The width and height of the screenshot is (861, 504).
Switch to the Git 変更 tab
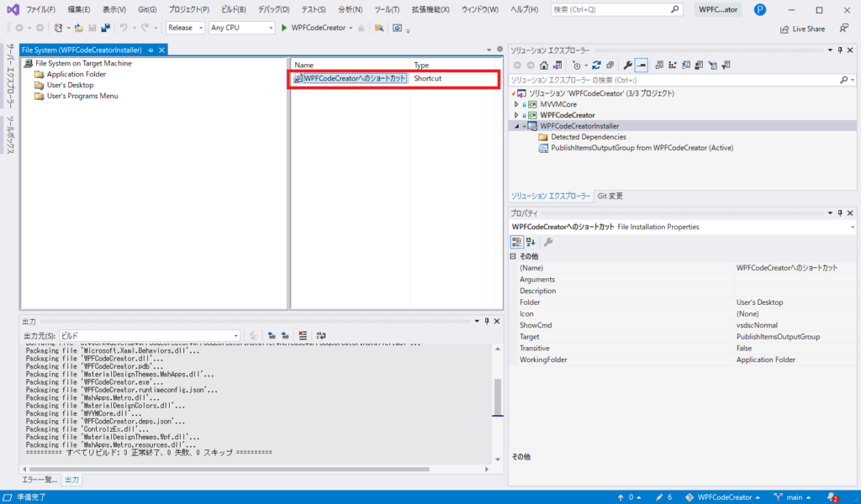(x=610, y=196)
